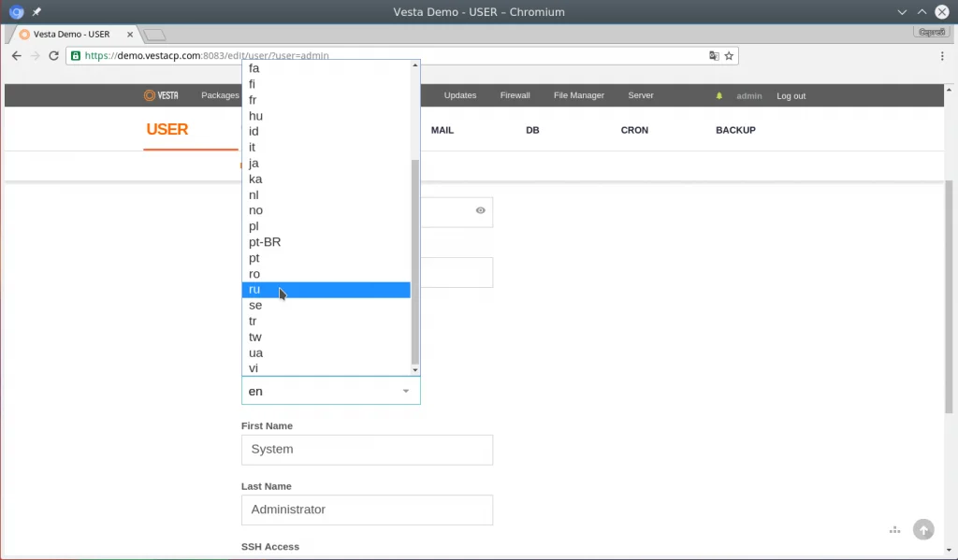Click the page scrollbar down arrow
Image resolution: width=958 pixels, height=560 pixels.
click(x=949, y=550)
